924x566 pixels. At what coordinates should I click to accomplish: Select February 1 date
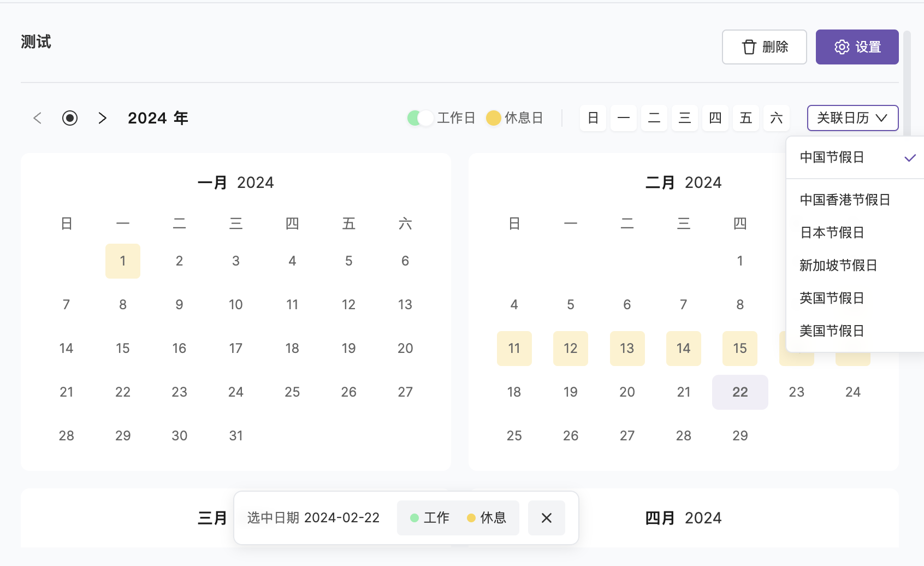click(x=740, y=261)
